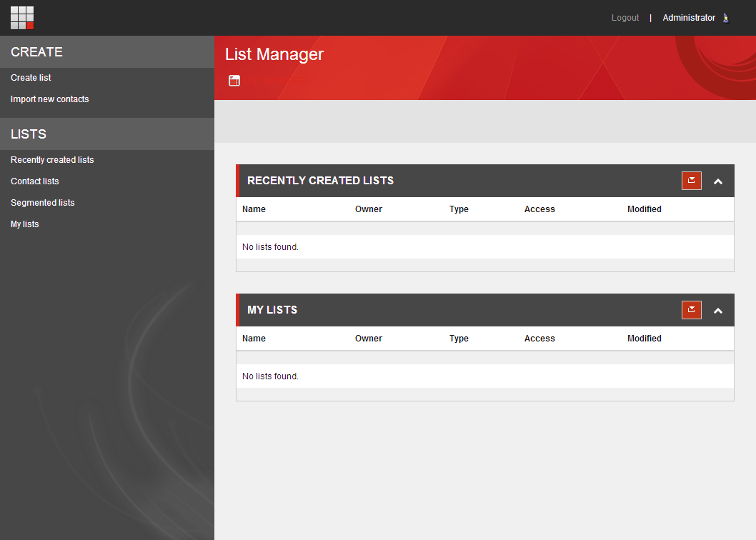Screen dimensions: 756x540
Task: Open Recently created lists in sidebar
Action: (52, 160)
